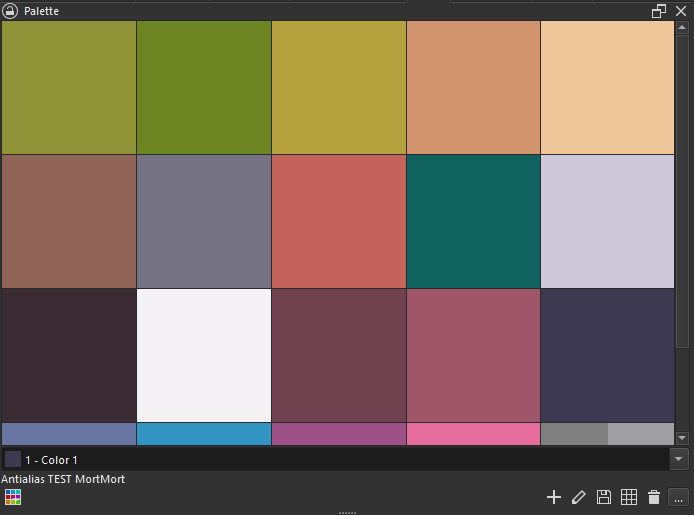Viewport: 694px width, 515px height.
Task: Click the small color preview next to Color 1
Action: coord(13,459)
